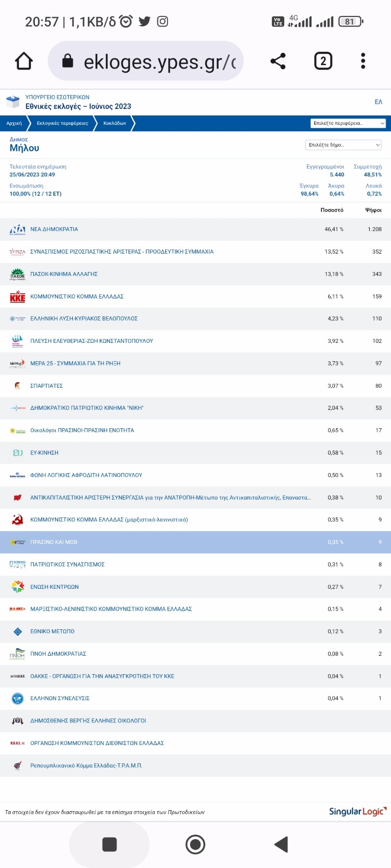Image resolution: width=391 pixels, height=868 pixels.
Task: Click the KKE (μ-λ) hammer and sickle logo
Action: click(x=17, y=520)
